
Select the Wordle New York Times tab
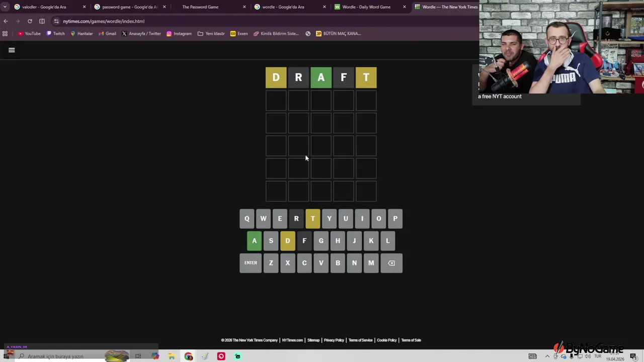pos(445,7)
